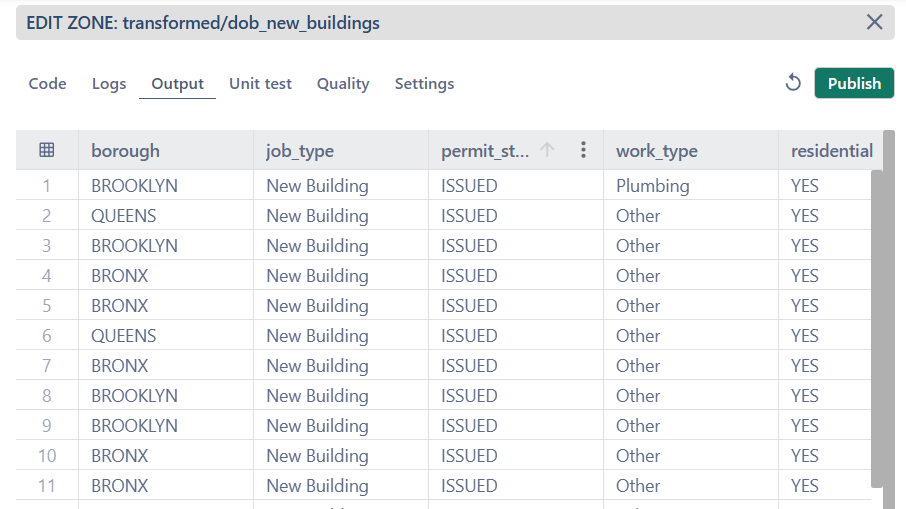The height and width of the screenshot is (509, 906).
Task: Open the permit_st... column options menu
Action: 583,150
